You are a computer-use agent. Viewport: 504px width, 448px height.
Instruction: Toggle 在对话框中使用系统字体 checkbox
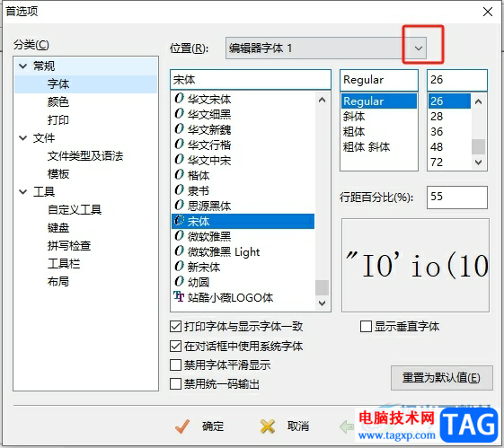click(x=175, y=347)
